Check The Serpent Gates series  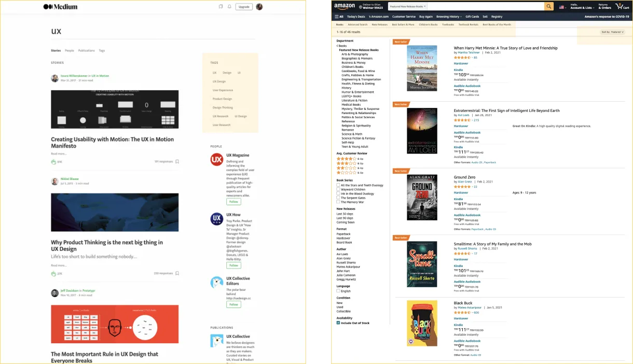(x=338, y=198)
